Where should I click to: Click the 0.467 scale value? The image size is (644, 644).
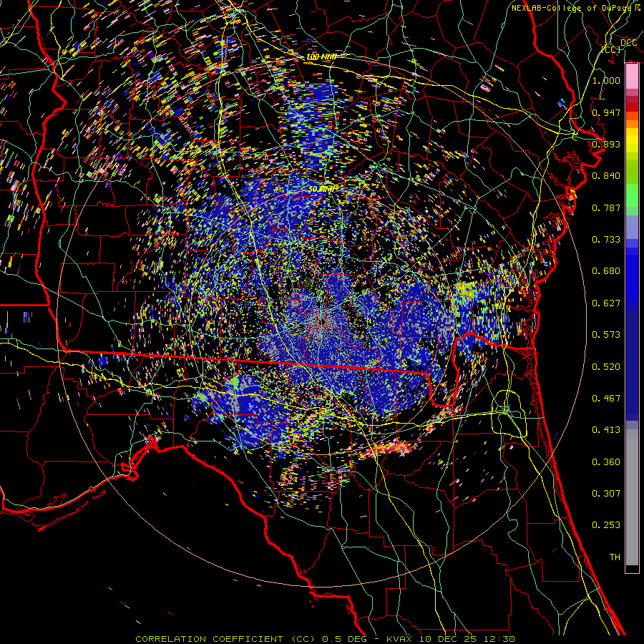pyautogui.click(x=606, y=399)
